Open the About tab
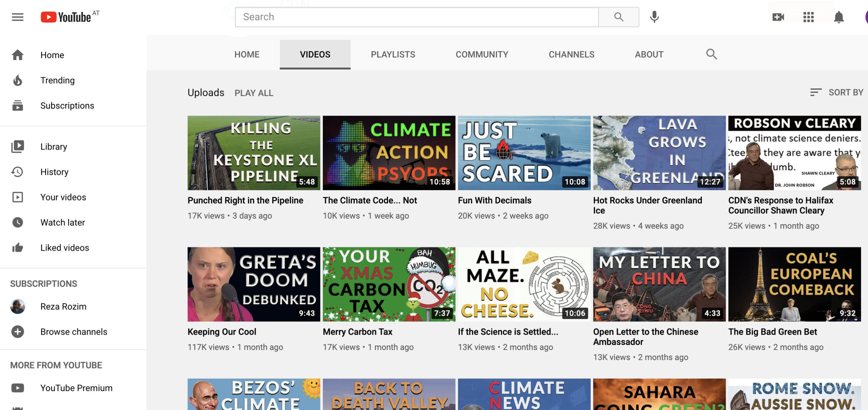Image resolution: width=868 pixels, height=410 pixels. (x=649, y=54)
